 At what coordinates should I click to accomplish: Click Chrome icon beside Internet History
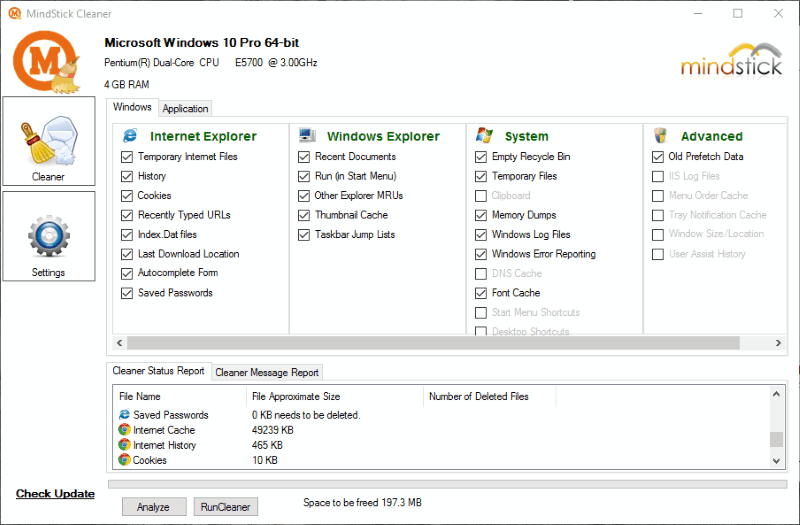click(124, 445)
